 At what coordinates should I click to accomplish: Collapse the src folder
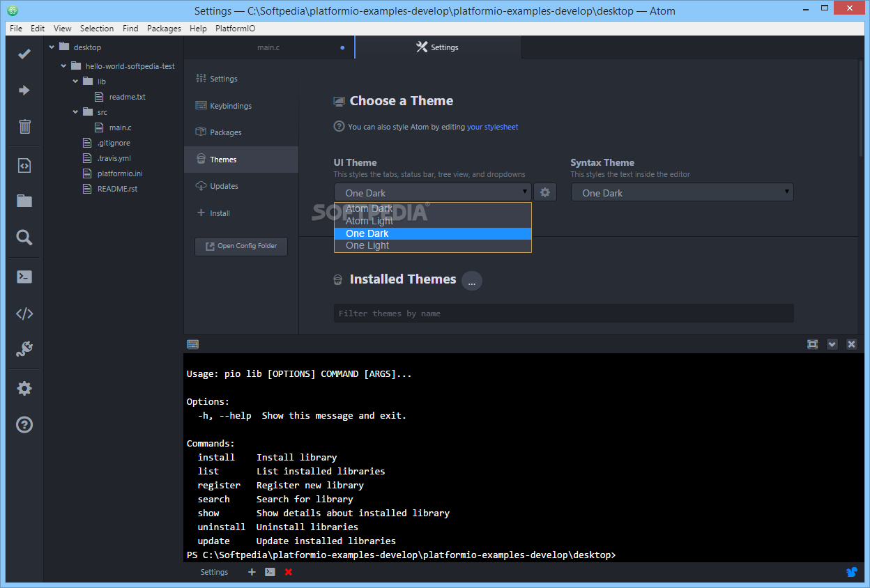point(76,112)
